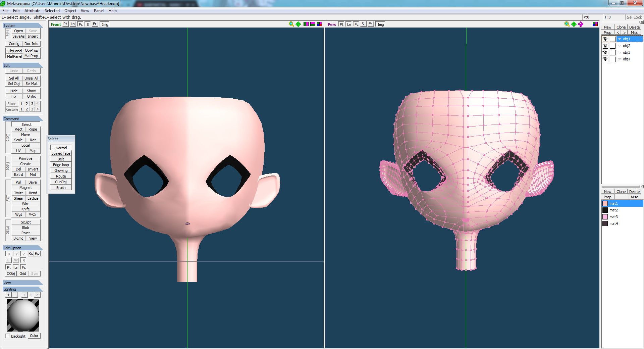Expand the obj3 object entry

620,52
